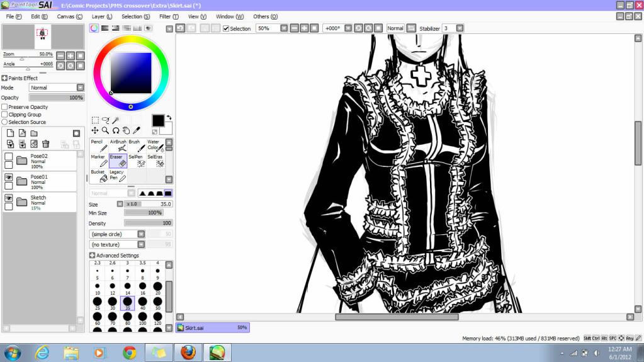Choose the magic wand tool
Screen dimensions: 644x362
(x=116, y=120)
